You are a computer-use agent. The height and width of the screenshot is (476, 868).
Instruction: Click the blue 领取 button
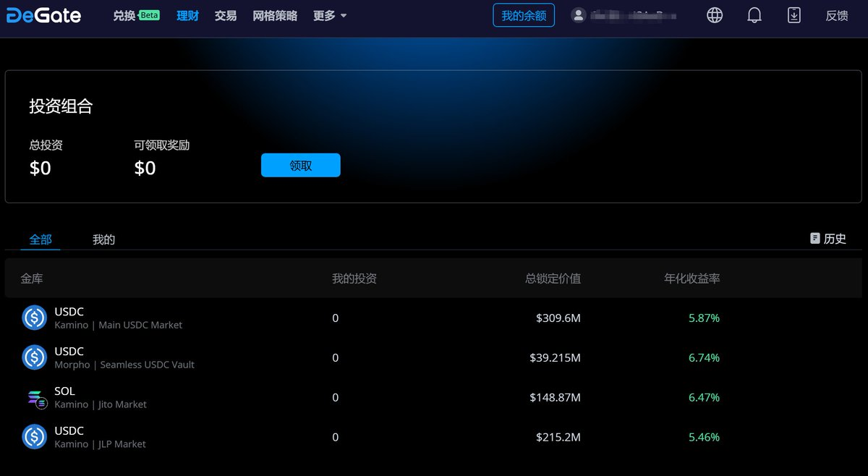[300, 165]
